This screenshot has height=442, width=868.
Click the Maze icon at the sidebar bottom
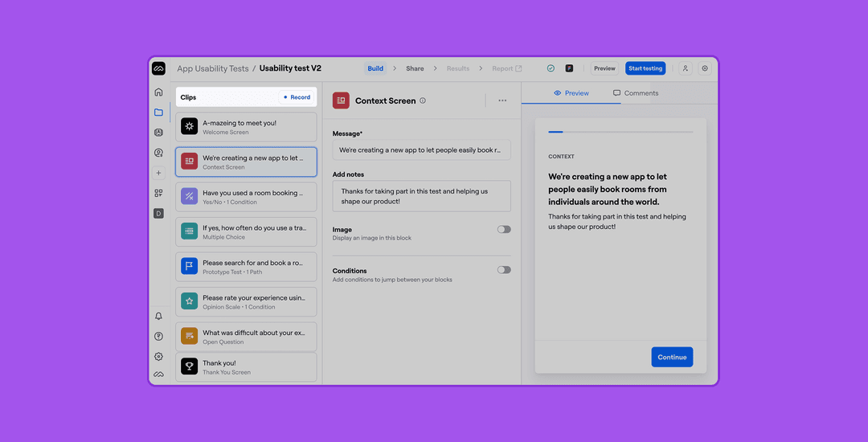point(159,374)
